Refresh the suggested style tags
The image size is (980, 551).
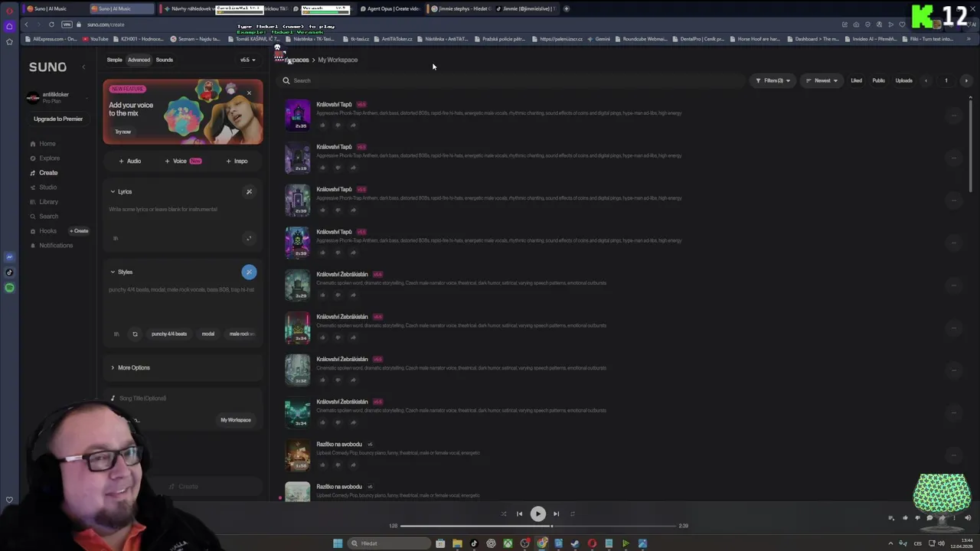(135, 334)
